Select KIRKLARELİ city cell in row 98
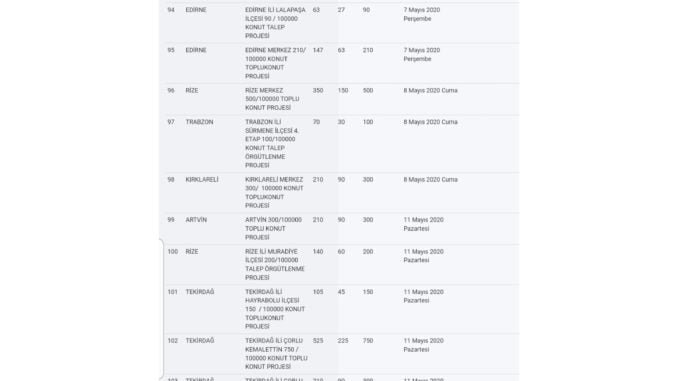 [x=202, y=179]
